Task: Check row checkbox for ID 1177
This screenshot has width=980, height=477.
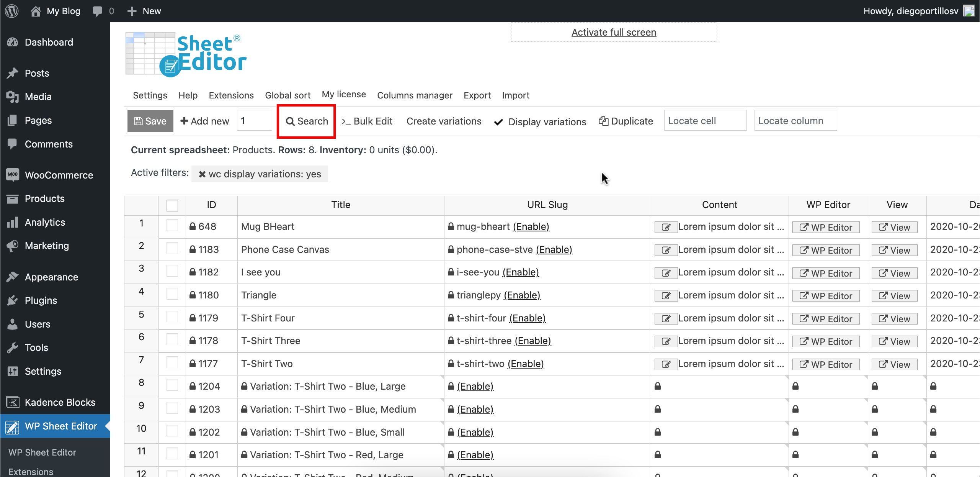Action: pos(172,362)
